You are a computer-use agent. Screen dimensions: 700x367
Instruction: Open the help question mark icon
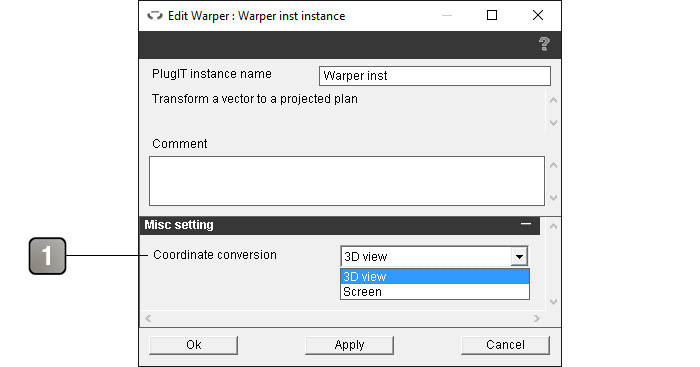[x=544, y=44]
